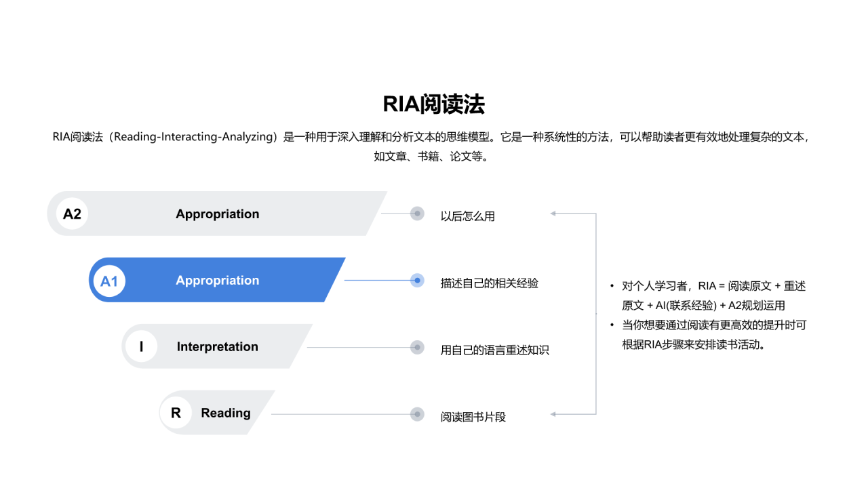Select the text 用自己的语言重述知识
Viewport: 868px width, 488px height.
pyautogui.click(x=494, y=350)
